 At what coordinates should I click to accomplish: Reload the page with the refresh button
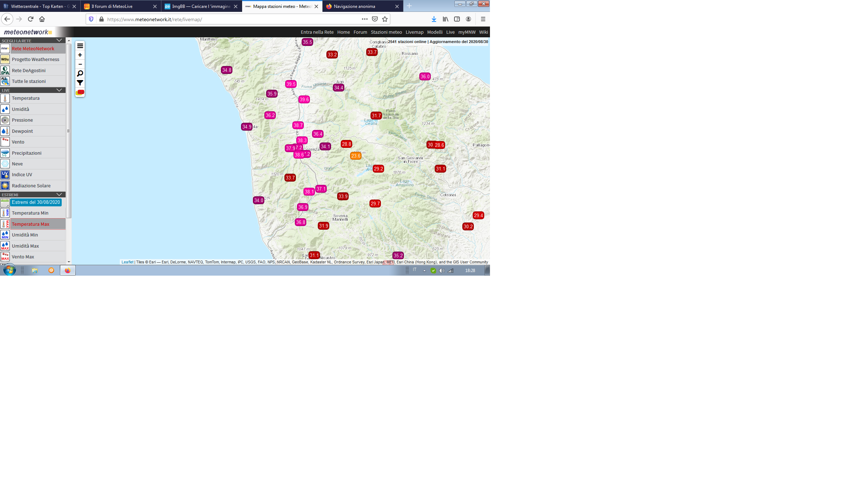pyautogui.click(x=30, y=19)
